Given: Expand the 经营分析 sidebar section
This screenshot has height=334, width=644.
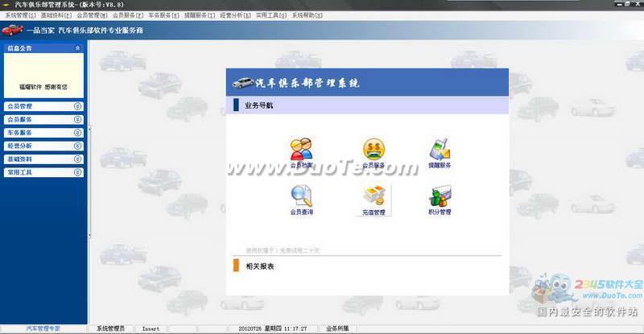Looking at the screenshot, I should pos(77,146).
